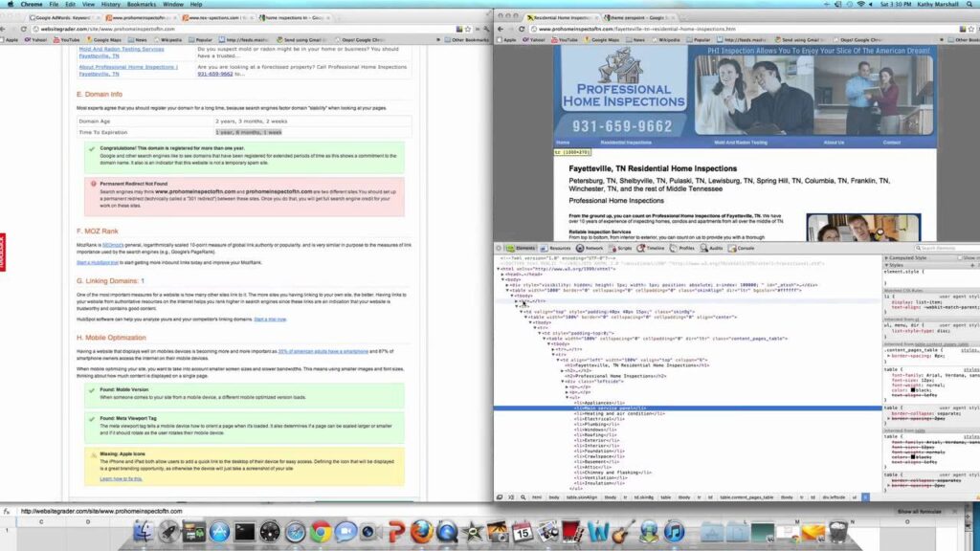The image size is (980, 551).
Task: Collapse the div class leftside node
Action: tap(563, 381)
